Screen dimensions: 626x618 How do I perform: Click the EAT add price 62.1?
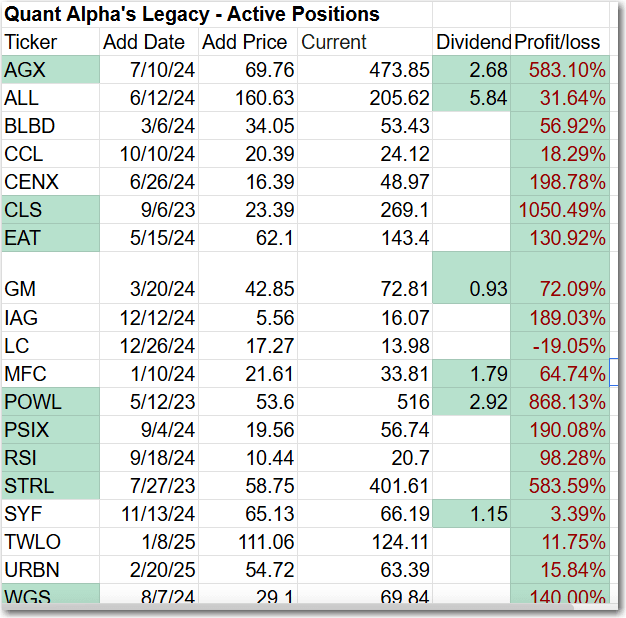coord(245,238)
